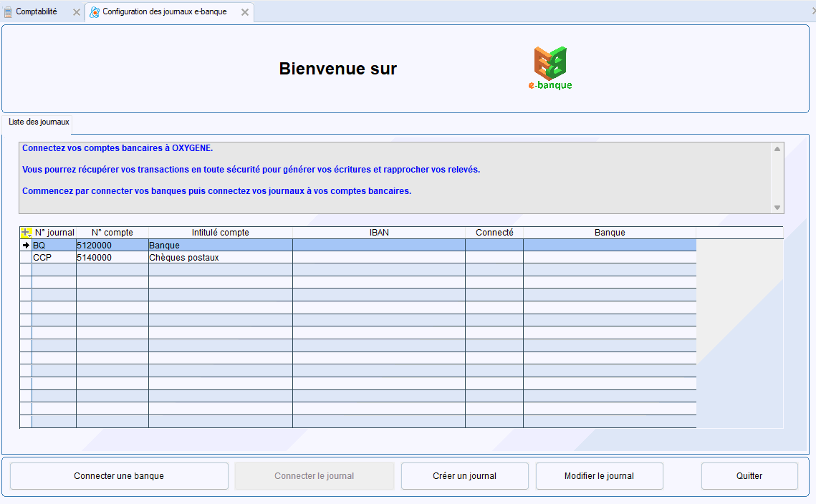Click the Banque cell of the CCP row

610,258
